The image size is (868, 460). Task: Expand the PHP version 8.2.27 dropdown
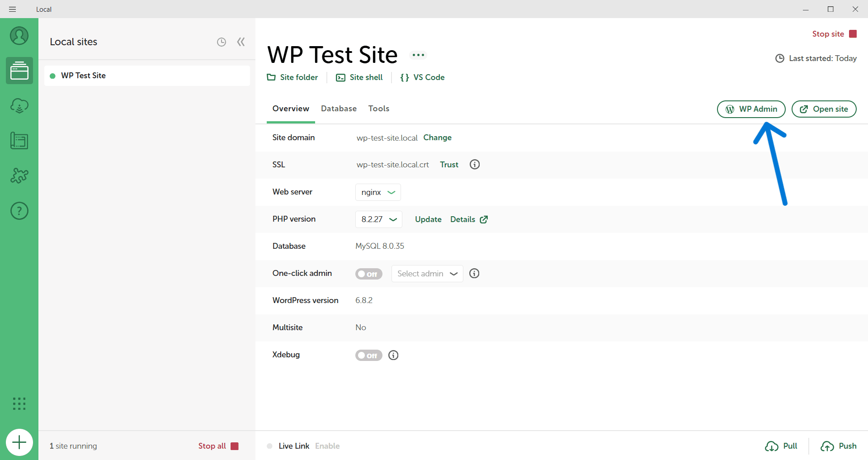point(379,219)
